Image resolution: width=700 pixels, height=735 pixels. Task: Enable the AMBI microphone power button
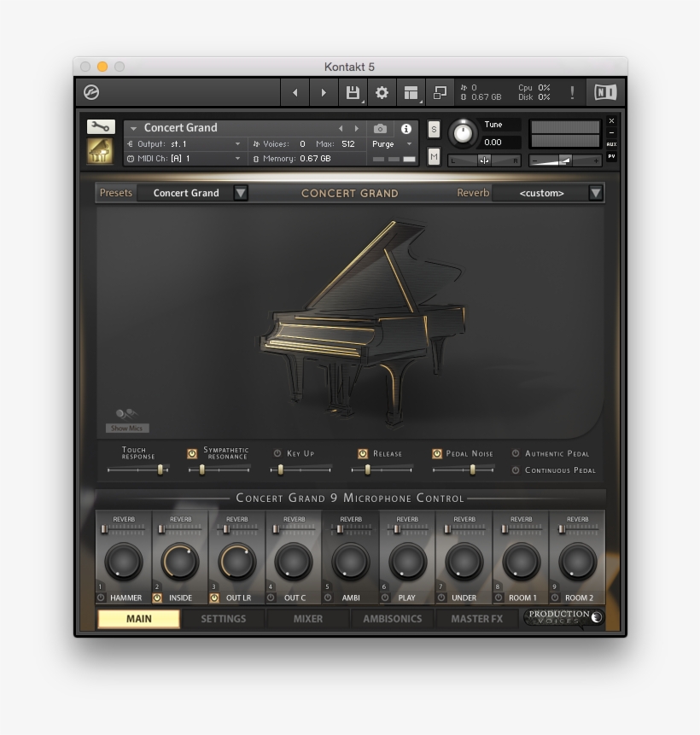click(x=328, y=598)
